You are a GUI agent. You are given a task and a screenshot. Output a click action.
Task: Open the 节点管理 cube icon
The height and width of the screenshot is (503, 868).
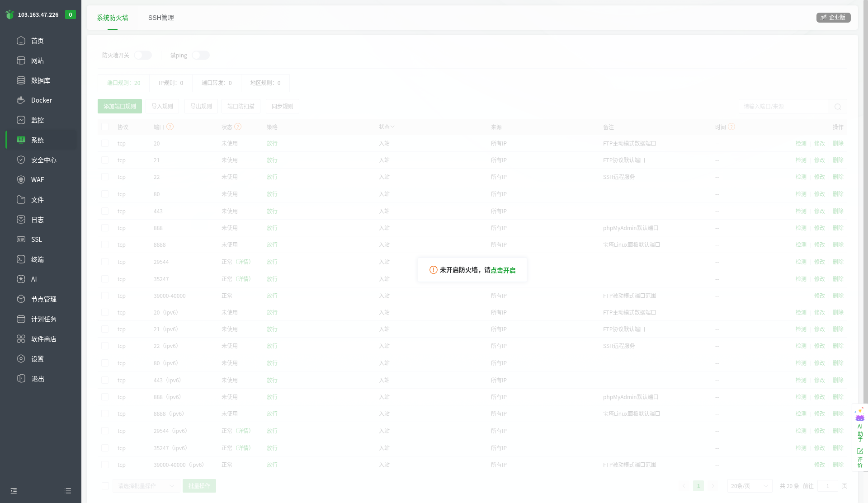click(21, 299)
